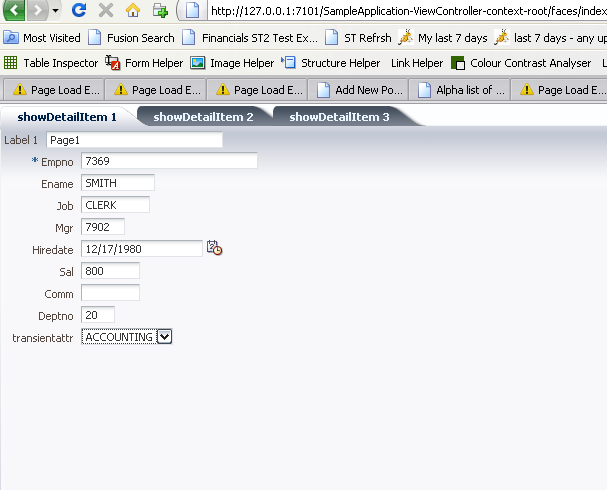
Task: Open the Hiredate calendar picker icon
Action: pos(214,248)
